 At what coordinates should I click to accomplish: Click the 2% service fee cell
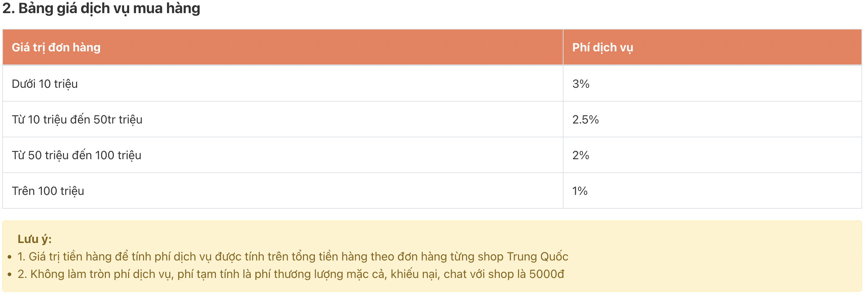tap(581, 155)
